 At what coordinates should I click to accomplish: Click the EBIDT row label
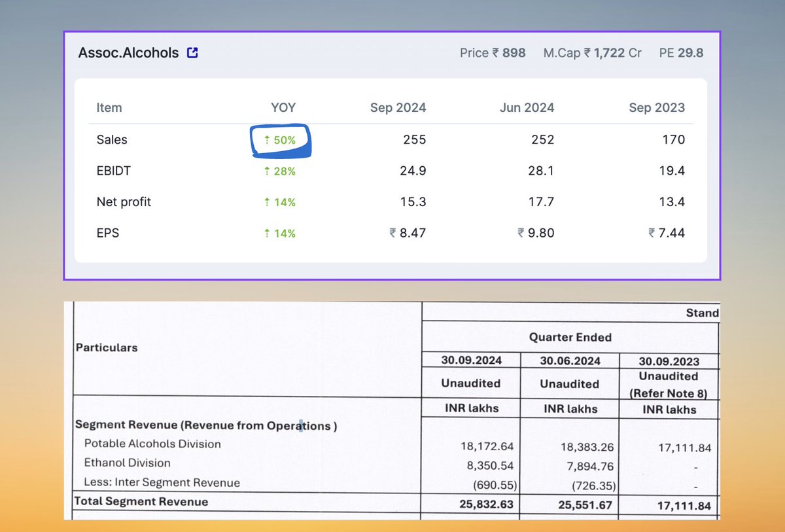pos(113,171)
